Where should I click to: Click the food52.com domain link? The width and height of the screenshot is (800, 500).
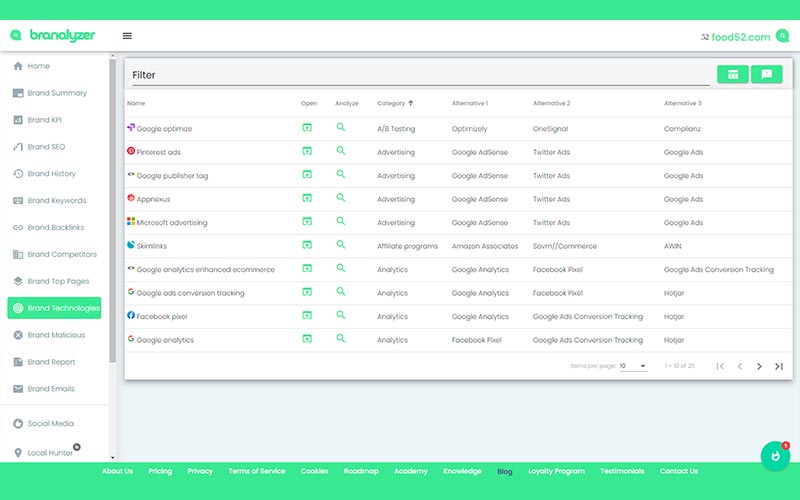tap(740, 37)
